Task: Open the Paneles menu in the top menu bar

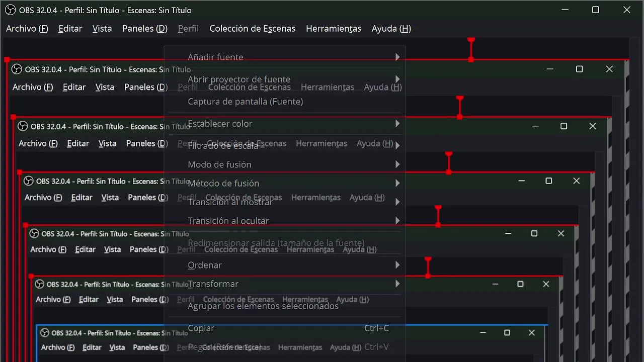Action: (145, 29)
